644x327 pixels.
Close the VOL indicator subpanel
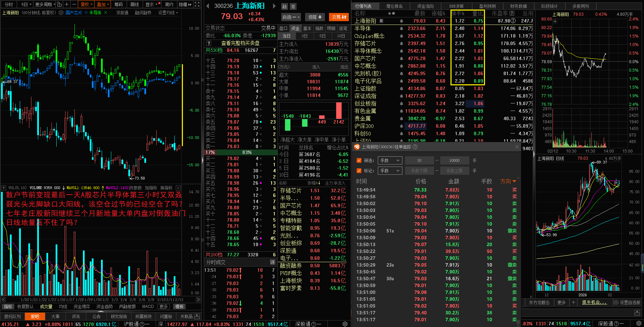pyautogui.click(x=178, y=188)
